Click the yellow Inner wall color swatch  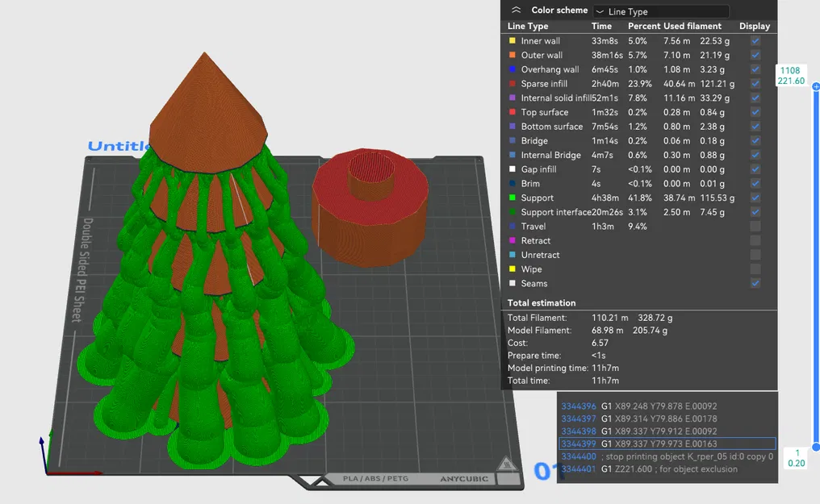[x=512, y=41]
